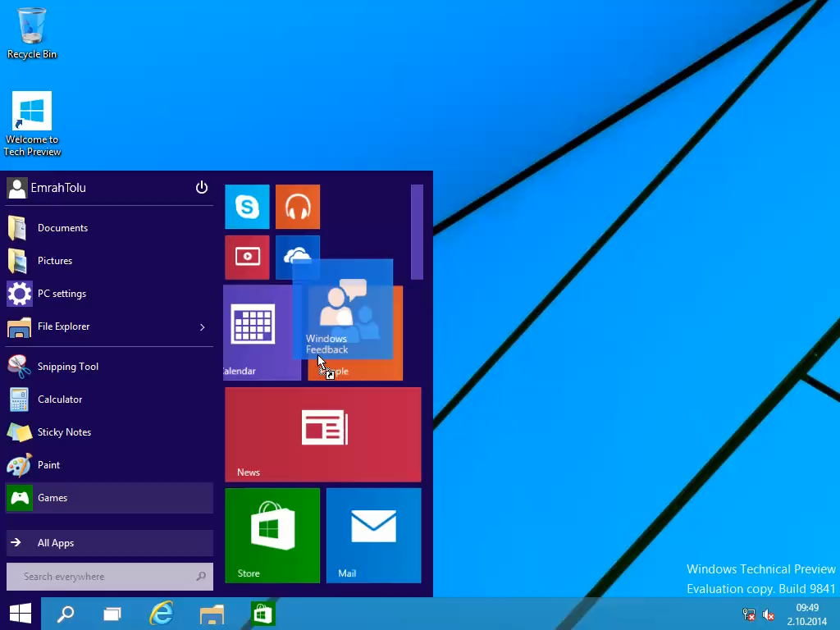Click the muted volume tray icon
The image size is (840, 630).
768,614
